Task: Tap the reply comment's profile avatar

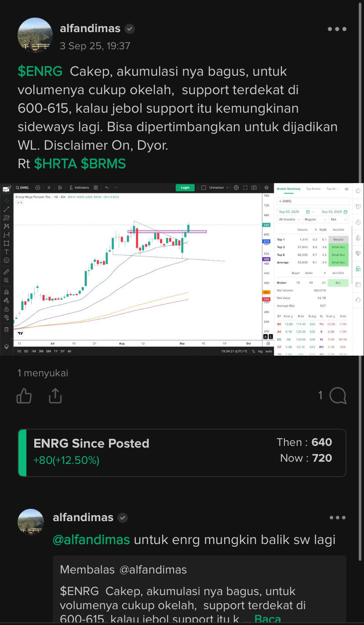Action: click(31, 522)
